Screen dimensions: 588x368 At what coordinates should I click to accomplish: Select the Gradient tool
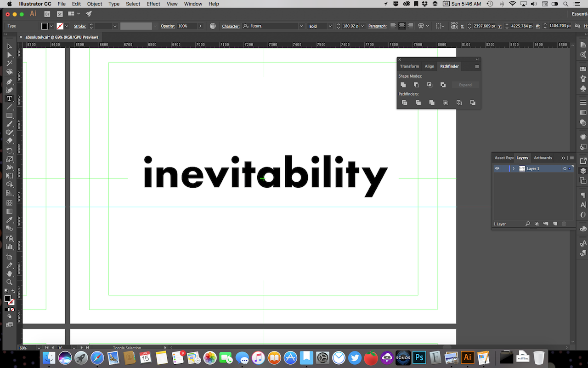[x=9, y=212]
